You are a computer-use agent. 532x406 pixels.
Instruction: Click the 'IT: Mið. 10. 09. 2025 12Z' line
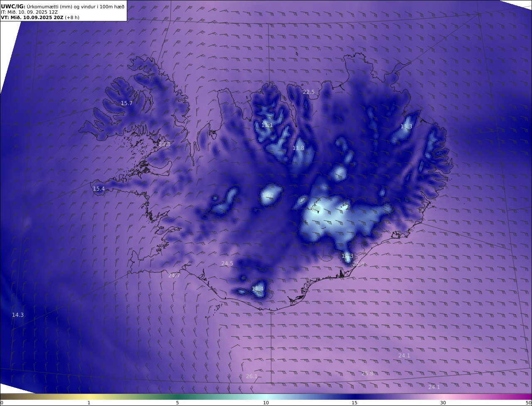29,12
